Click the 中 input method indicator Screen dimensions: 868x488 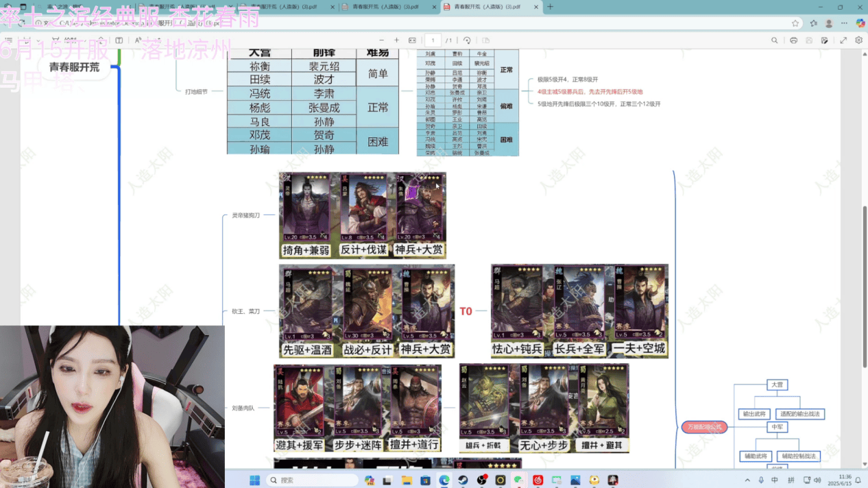click(x=775, y=480)
